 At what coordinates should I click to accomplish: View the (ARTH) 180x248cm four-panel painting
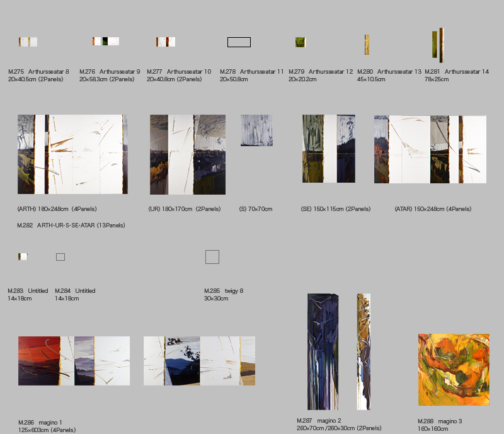point(72,154)
